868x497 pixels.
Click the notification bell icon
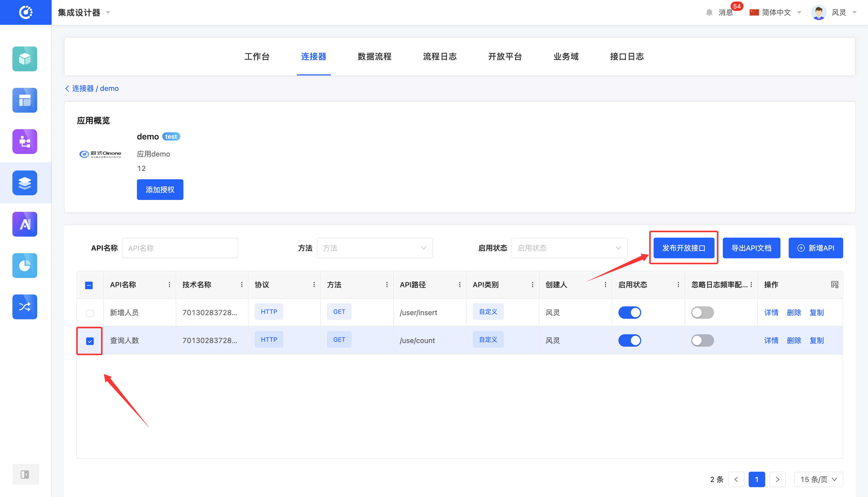click(709, 13)
